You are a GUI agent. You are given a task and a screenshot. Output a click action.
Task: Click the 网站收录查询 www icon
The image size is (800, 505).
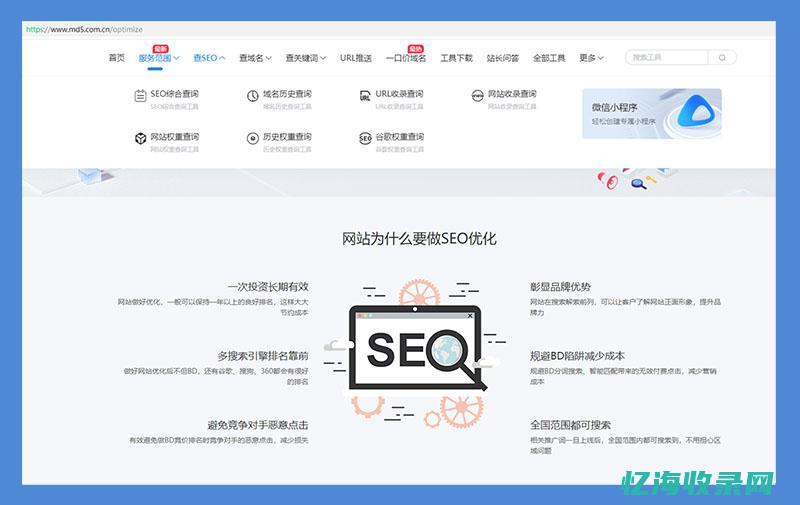(478, 96)
